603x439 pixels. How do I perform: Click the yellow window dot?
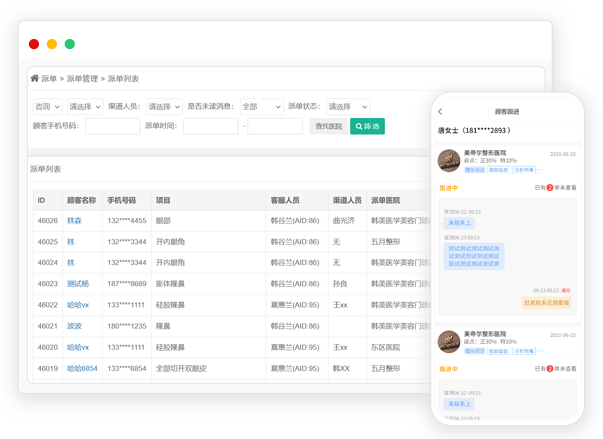[x=52, y=44]
